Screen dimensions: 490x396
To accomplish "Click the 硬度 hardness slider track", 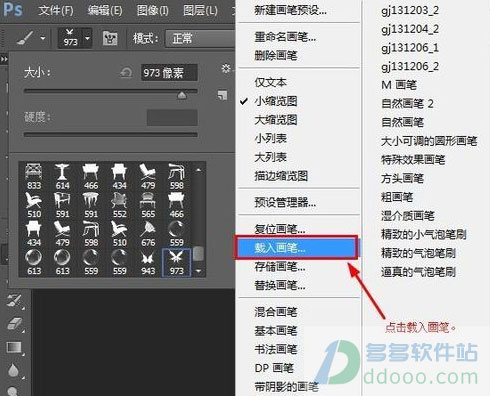I will click(111, 135).
